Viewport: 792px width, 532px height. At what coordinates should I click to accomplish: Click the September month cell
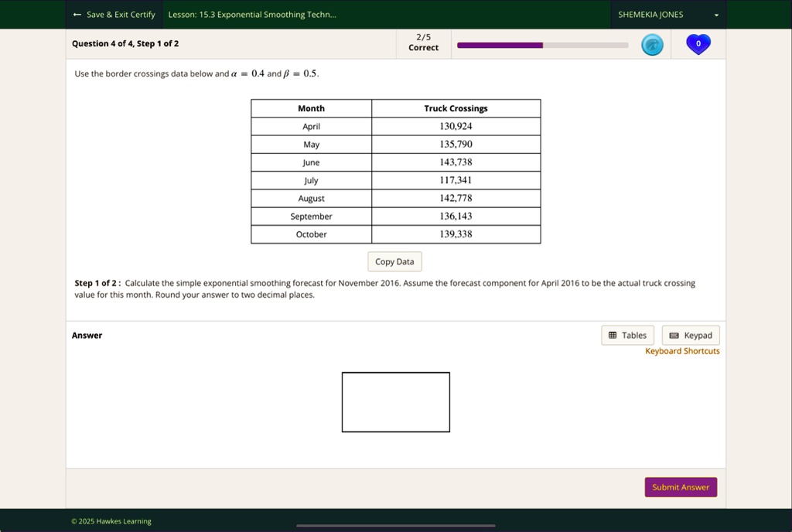point(311,217)
